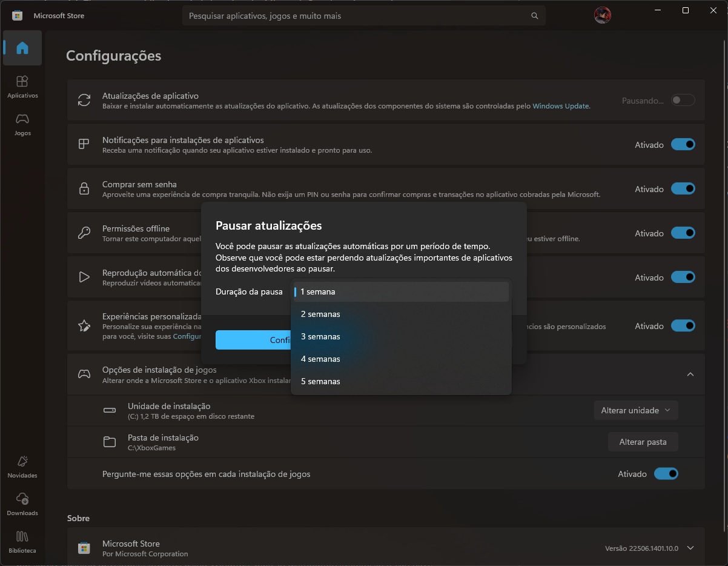Toggle Atualizações de aplicativo switch

tap(683, 100)
